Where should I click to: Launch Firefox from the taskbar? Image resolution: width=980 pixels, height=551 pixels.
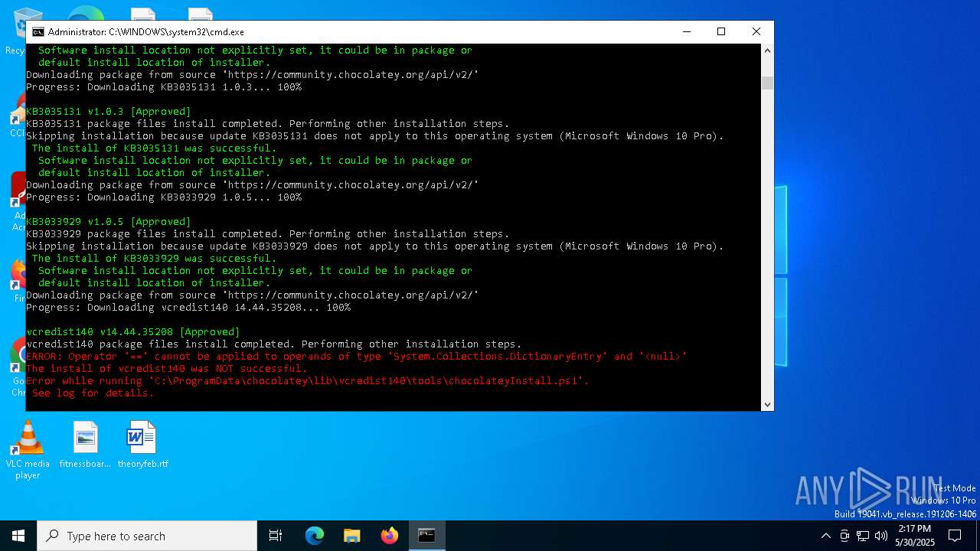pos(390,536)
